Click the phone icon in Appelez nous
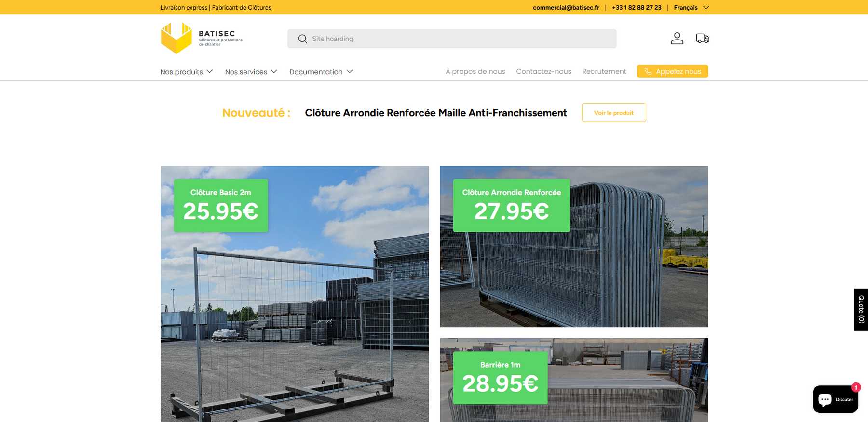 (648, 72)
